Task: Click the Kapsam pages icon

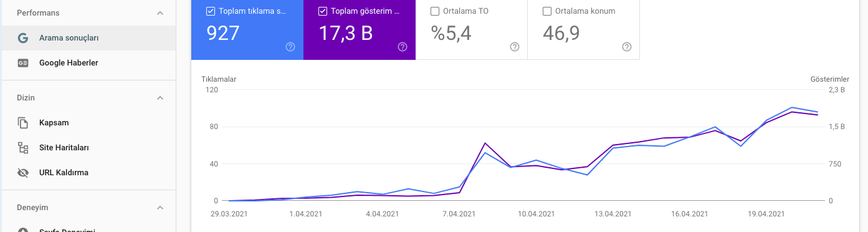Action: coord(23,123)
